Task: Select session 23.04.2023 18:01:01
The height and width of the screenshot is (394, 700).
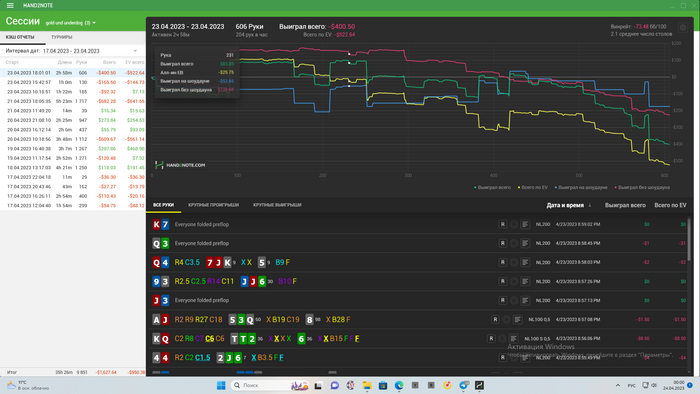Action: pyautogui.click(x=73, y=73)
